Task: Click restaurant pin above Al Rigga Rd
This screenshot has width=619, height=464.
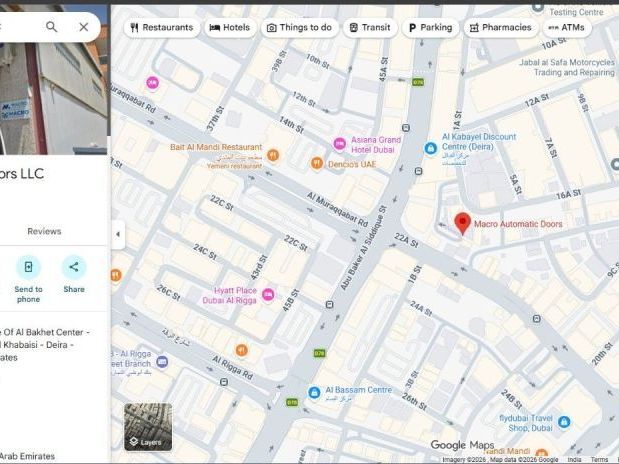Action: pos(242,350)
